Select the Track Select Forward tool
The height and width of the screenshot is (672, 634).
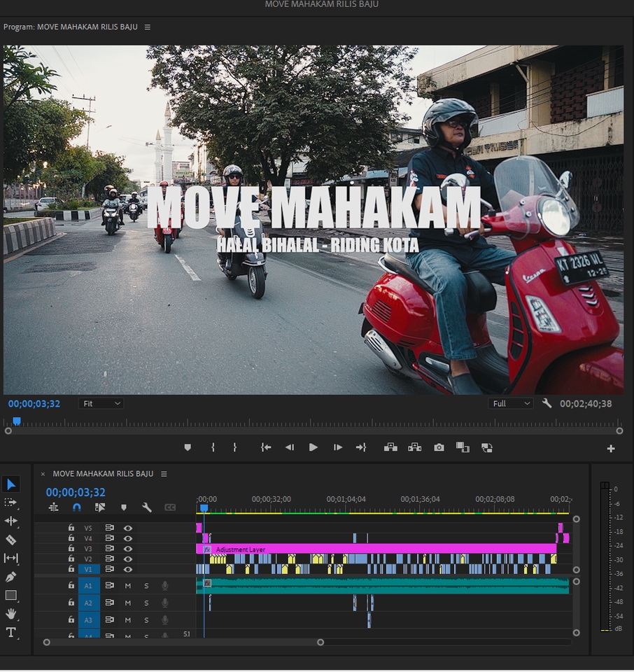[10, 502]
